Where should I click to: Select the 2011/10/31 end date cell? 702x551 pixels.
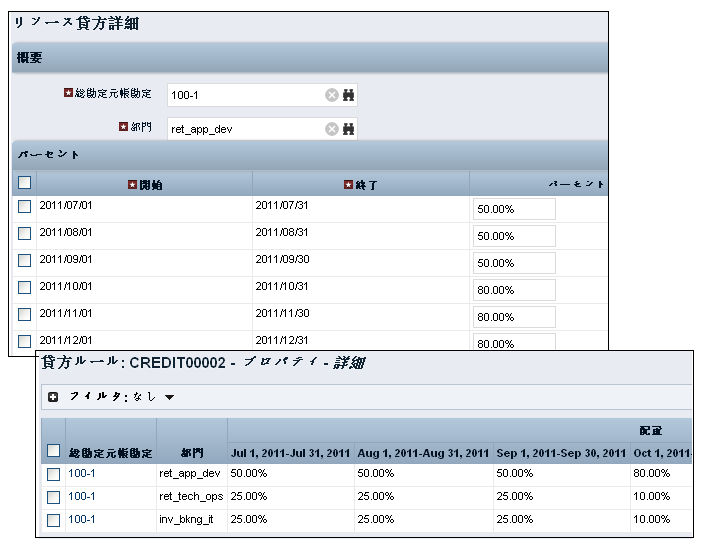(361, 290)
